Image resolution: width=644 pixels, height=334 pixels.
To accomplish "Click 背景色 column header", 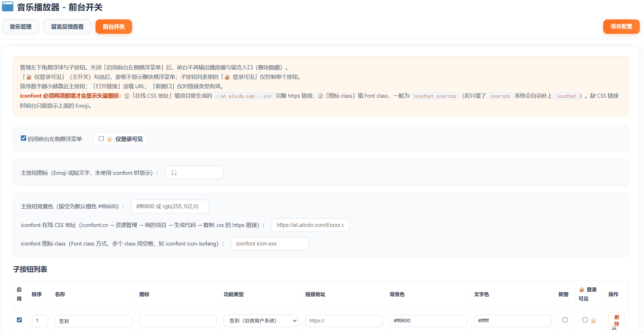I will [397, 294].
